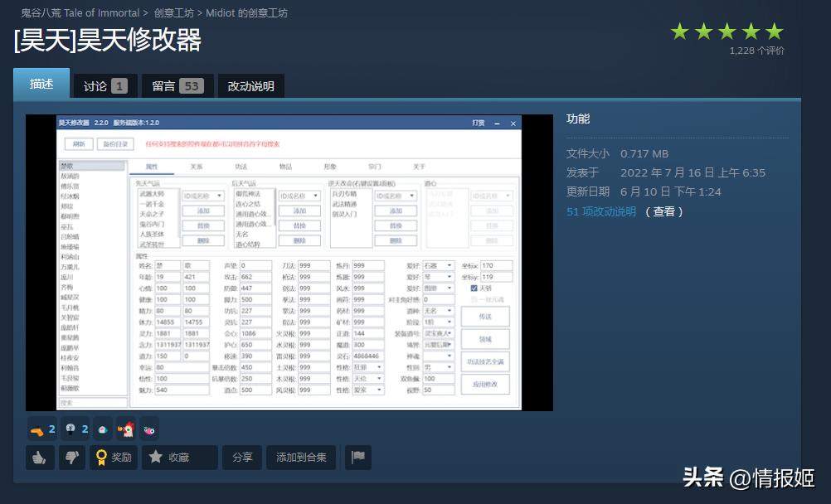This screenshot has width=831, height=504.
Task: Report the mod using the flag icon
Action: click(x=357, y=457)
